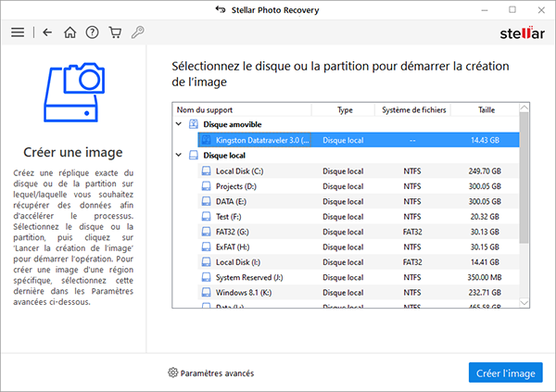This screenshot has width=556, height=392.
Task: Click the 350.00 MB size cell
Action: 485,277
